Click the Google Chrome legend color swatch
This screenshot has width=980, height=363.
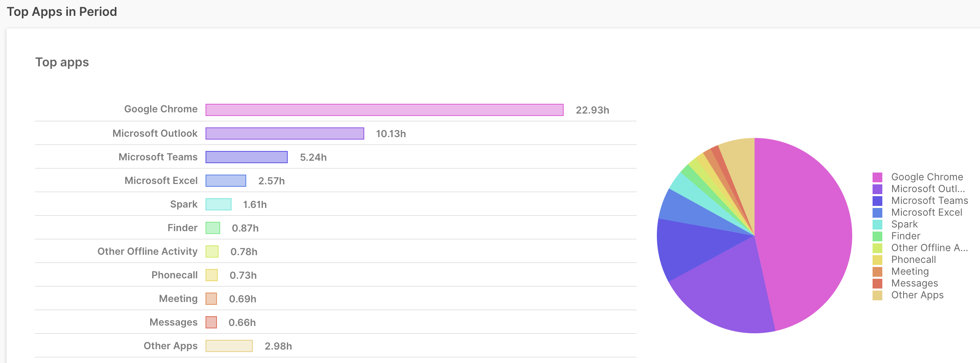877,177
